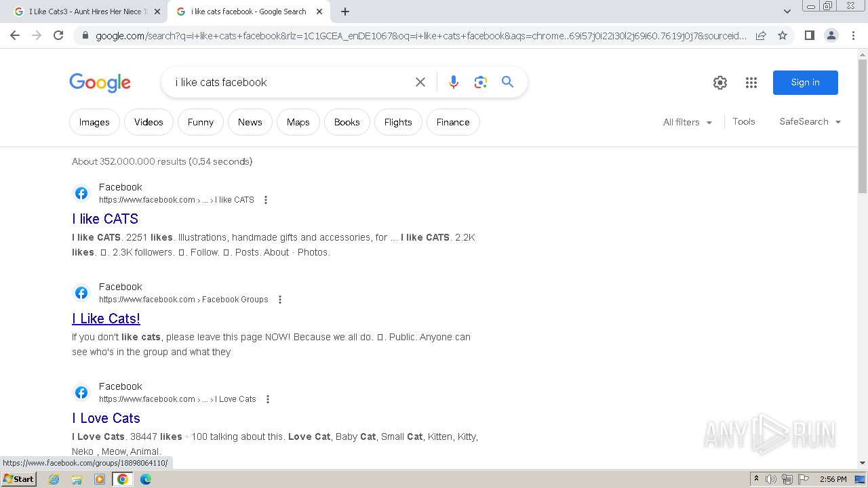The width and height of the screenshot is (868, 488).
Task: Reload the current page
Action: [x=58, y=35]
